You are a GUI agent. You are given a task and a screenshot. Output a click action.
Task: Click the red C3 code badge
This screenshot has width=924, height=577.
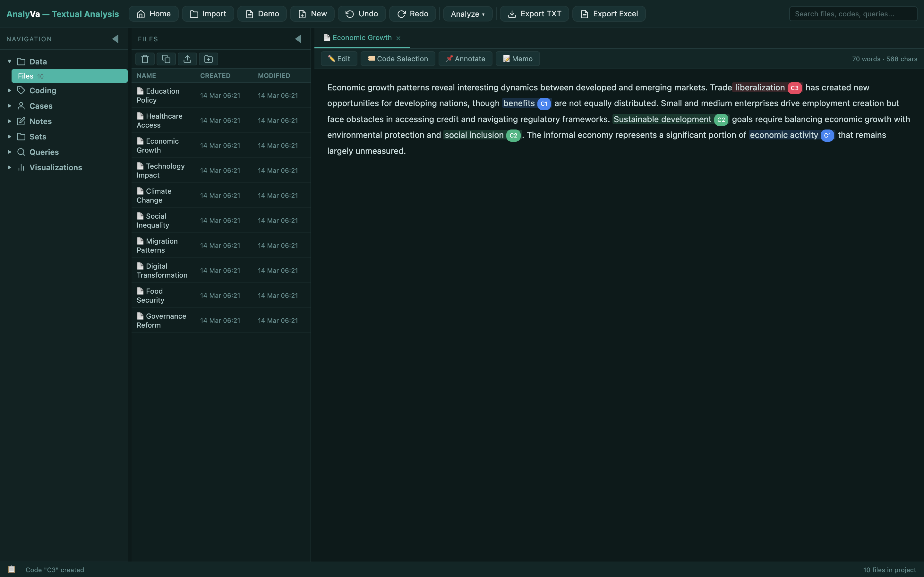pos(794,88)
